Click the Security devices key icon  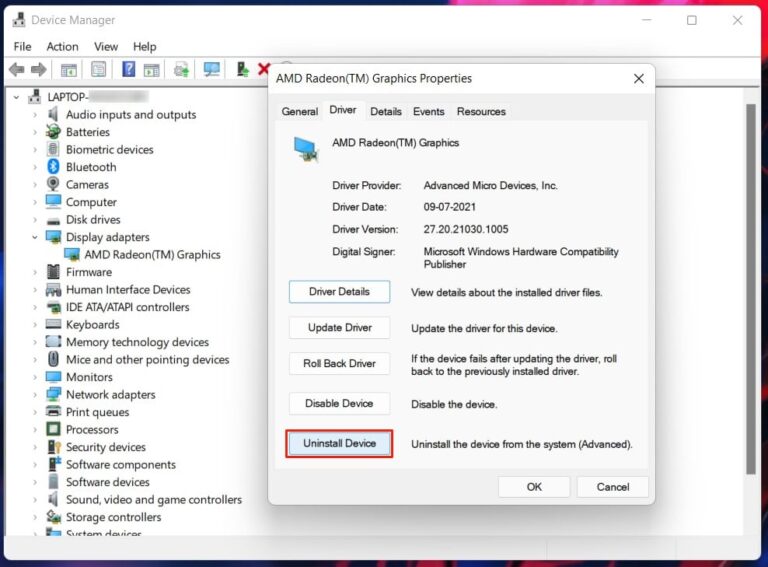(x=54, y=447)
